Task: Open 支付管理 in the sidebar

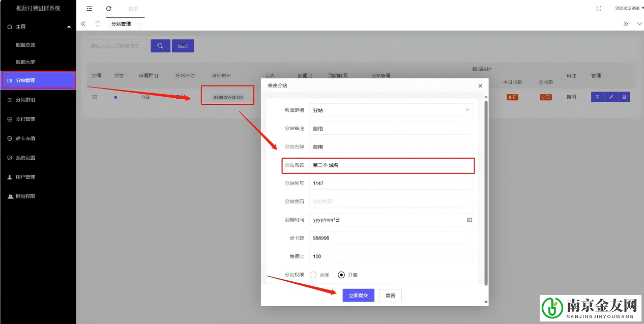Action: point(25,119)
